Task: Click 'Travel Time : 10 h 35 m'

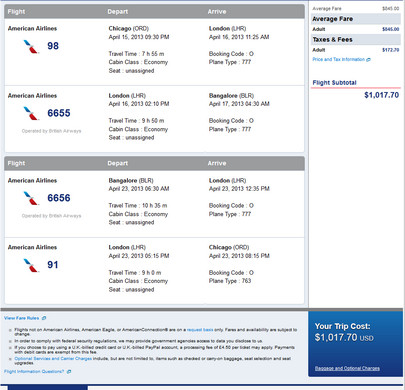Action: [138, 206]
